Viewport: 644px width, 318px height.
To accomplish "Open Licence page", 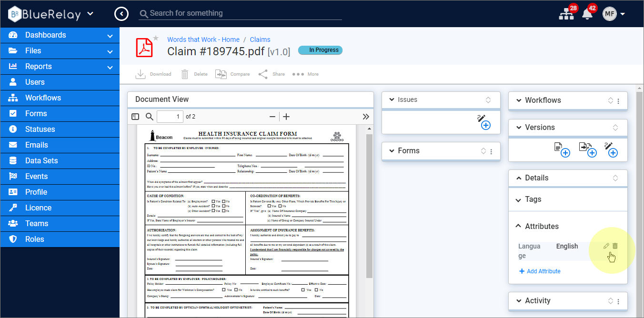I will (x=60, y=208).
